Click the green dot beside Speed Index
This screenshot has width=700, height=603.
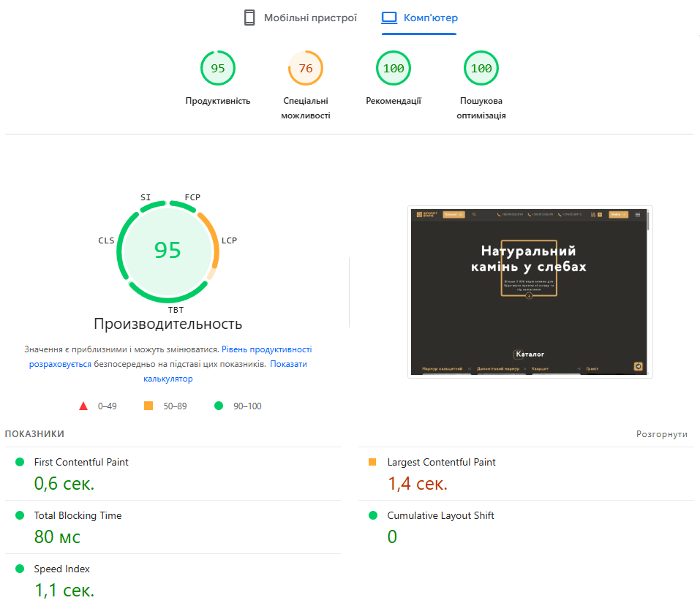coord(20,569)
